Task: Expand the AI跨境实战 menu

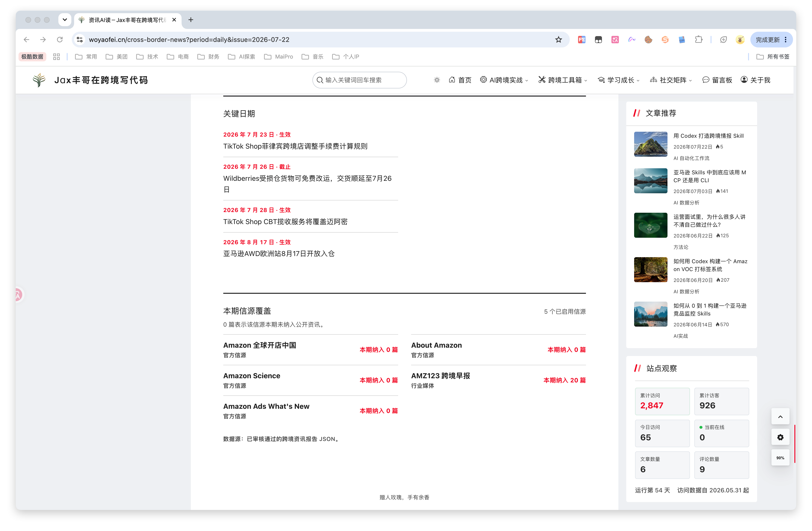Action: click(x=504, y=80)
